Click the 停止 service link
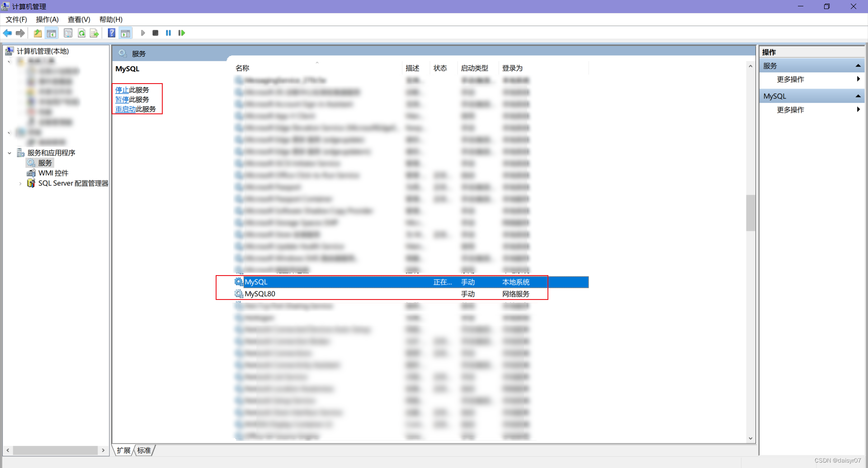Image resolution: width=868 pixels, height=468 pixels. click(x=122, y=90)
